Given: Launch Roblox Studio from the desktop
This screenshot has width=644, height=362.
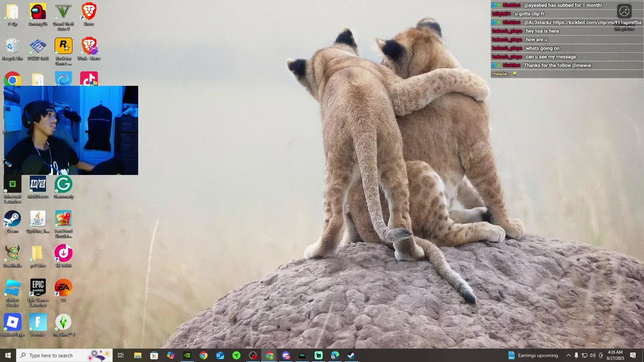Looking at the screenshot, I should [12, 294].
